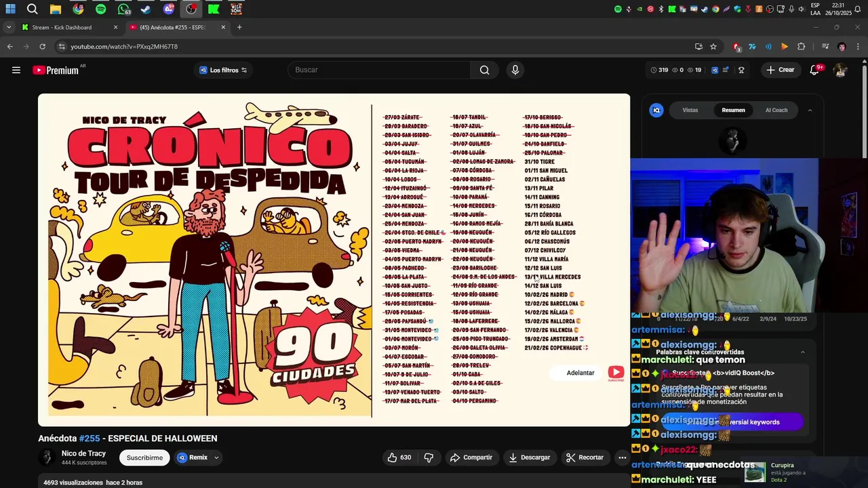The height and width of the screenshot is (488, 868).
Task: Open the Chrome three-dot menu
Action: [858, 47]
